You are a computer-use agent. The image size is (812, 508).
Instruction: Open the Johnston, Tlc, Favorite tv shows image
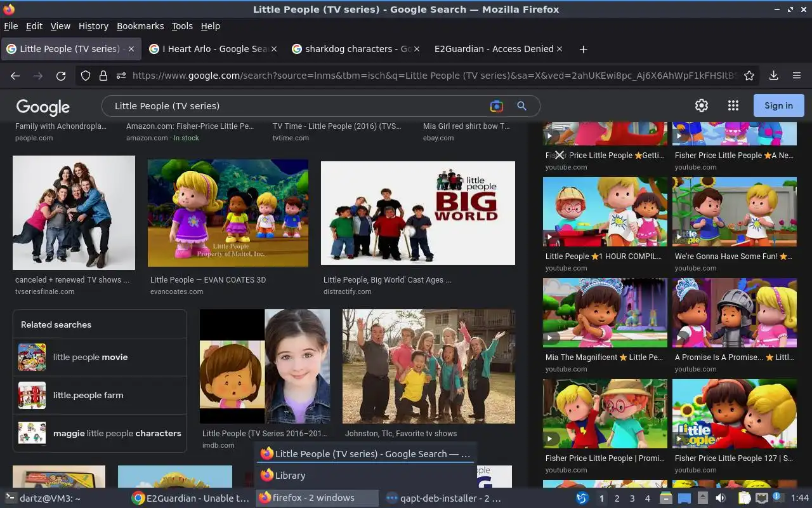pos(429,366)
